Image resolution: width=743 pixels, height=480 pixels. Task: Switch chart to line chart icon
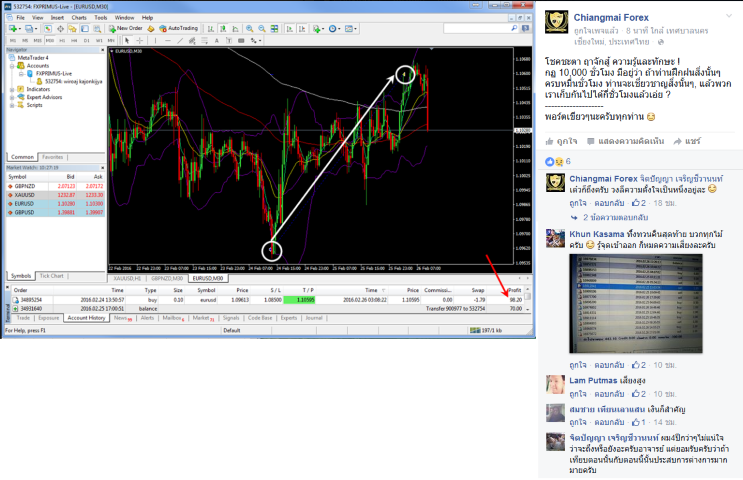click(235, 28)
